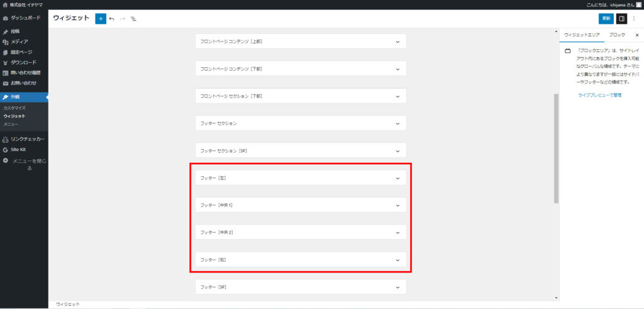Close the settings sidebar with X
644x309 pixels.
click(636, 35)
